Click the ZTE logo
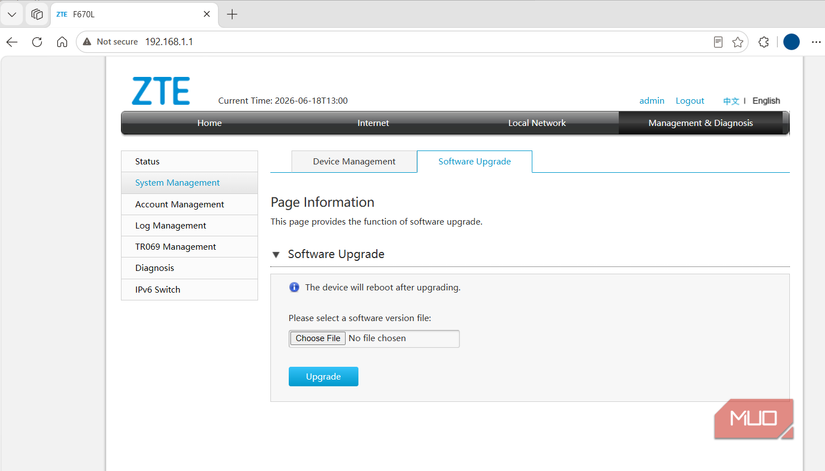This screenshot has width=825, height=471. click(x=160, y=91)
